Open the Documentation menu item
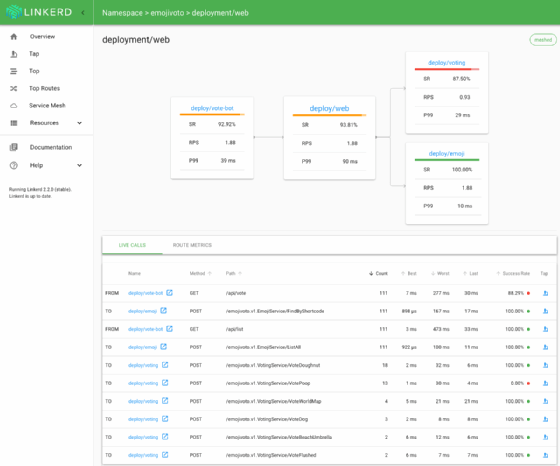Viewport: 560px width, 466px height. tap(46, 147)
